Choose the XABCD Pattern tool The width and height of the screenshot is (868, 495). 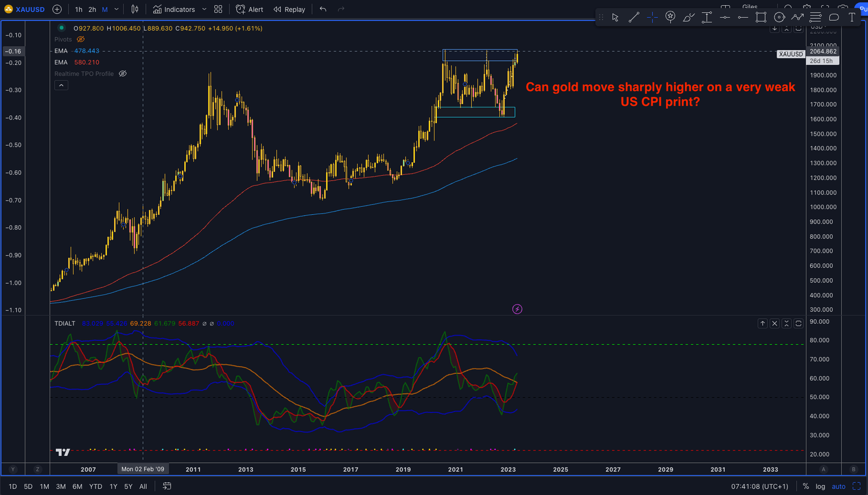click(x=797, y=17)
